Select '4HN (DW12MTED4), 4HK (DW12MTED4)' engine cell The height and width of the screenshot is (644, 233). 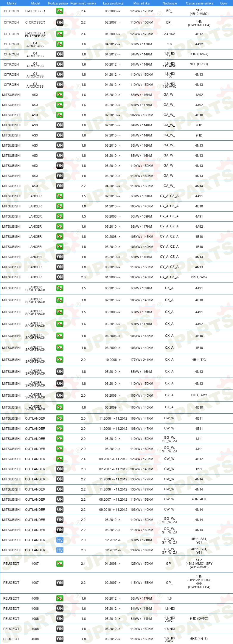coord(199,582)
